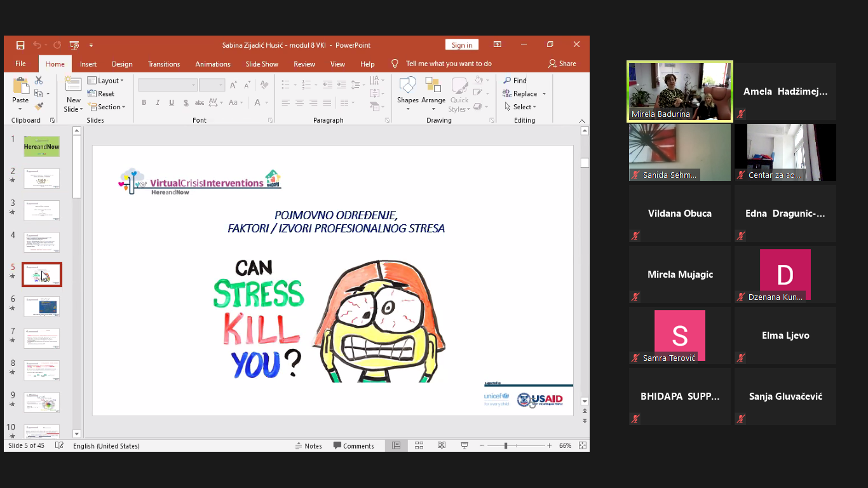Toggle the Comments pane

pos(354,445)
